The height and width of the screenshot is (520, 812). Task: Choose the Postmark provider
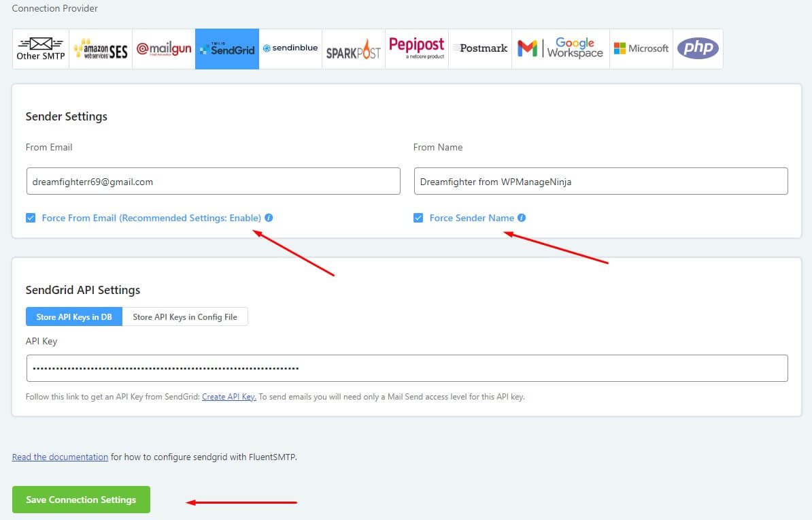479,49
